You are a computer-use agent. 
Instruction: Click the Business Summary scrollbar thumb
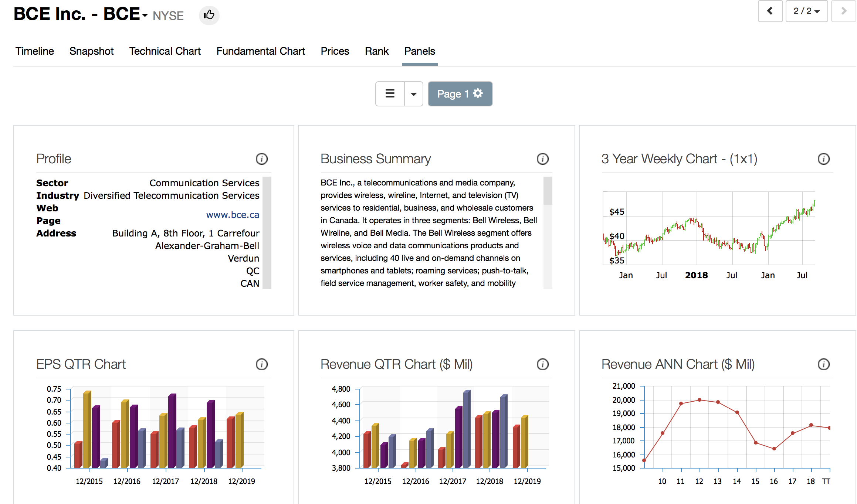pos(548,191)
